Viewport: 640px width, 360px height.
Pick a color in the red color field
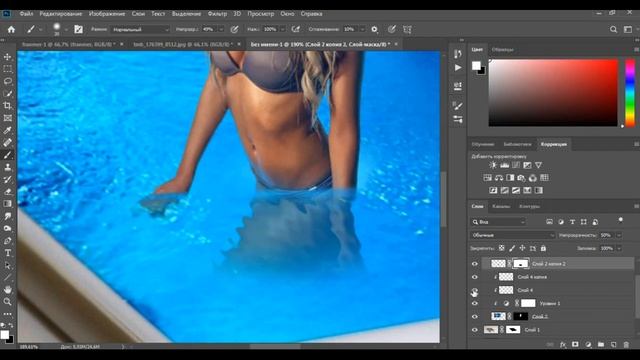(x=553, y=93)
